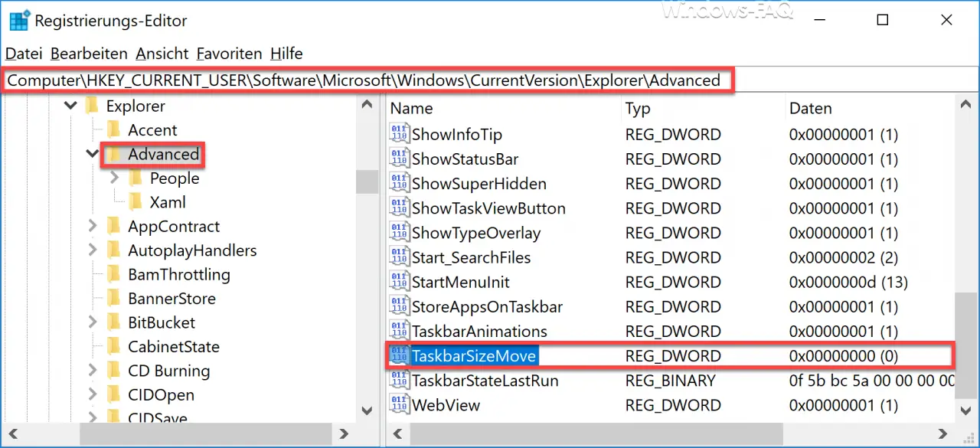Click the Explorer folder icon in tree
Image resolution: width=980 pixels, height=448 pixels.
click(92, 106)
